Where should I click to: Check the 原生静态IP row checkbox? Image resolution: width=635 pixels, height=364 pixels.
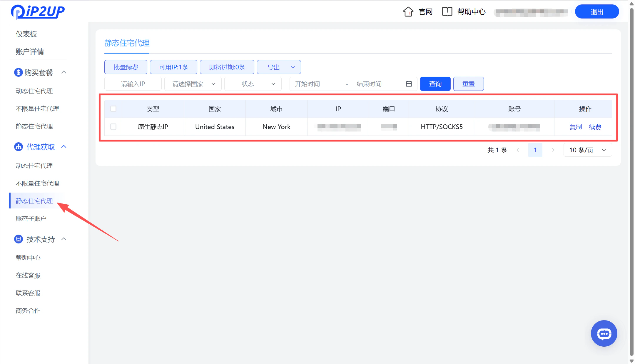point(113,127)
